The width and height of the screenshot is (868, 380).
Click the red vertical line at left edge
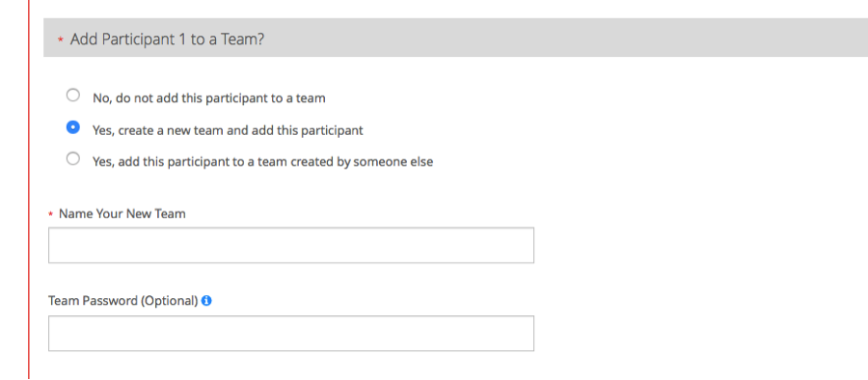tap(29, 190)
